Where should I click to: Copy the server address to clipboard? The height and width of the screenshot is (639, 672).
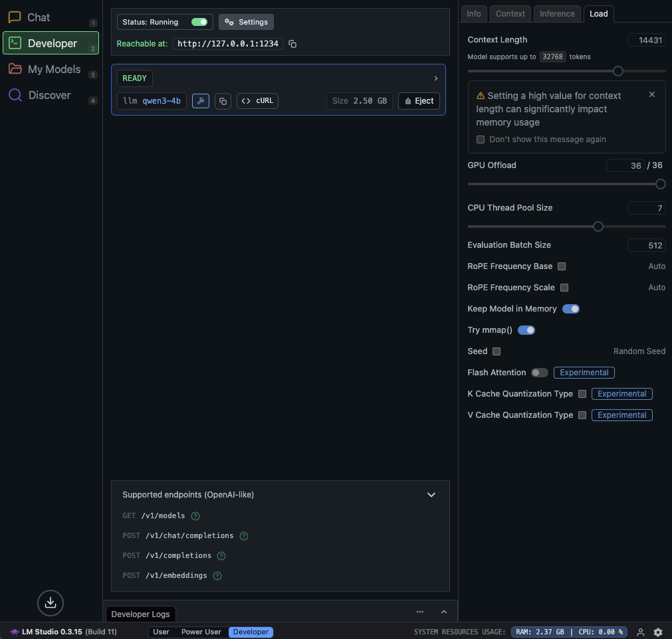click(292, 44)
